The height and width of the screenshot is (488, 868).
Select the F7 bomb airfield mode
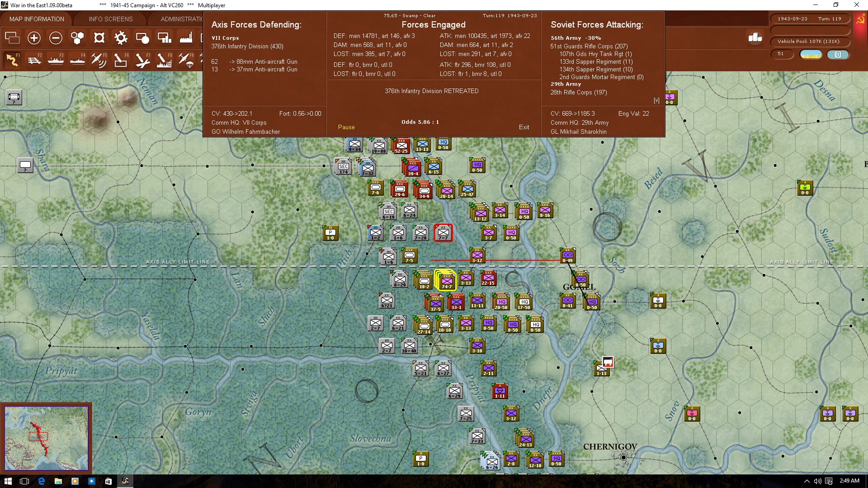pyautogui.click(x=142, y=60)
